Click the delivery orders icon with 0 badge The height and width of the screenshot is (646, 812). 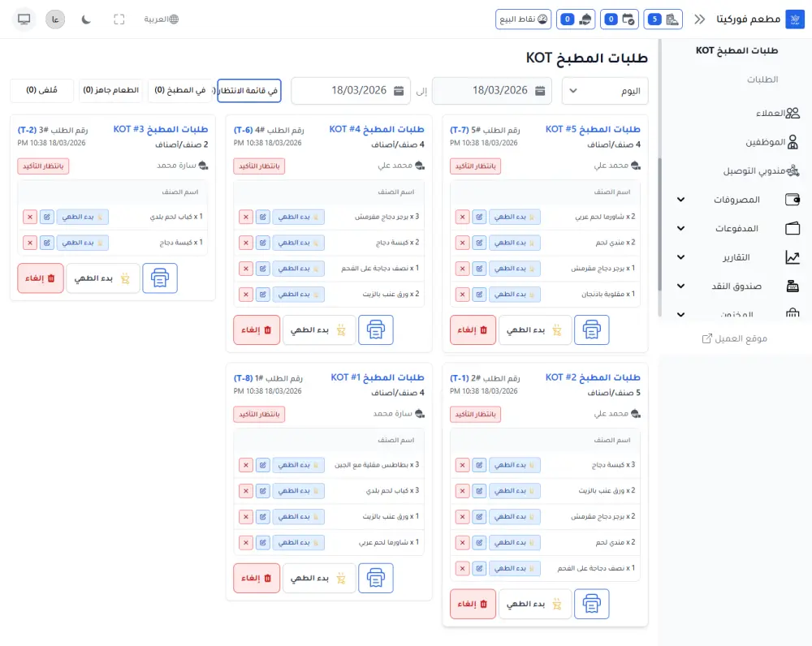pyautogui.click(x=574, y=19)
